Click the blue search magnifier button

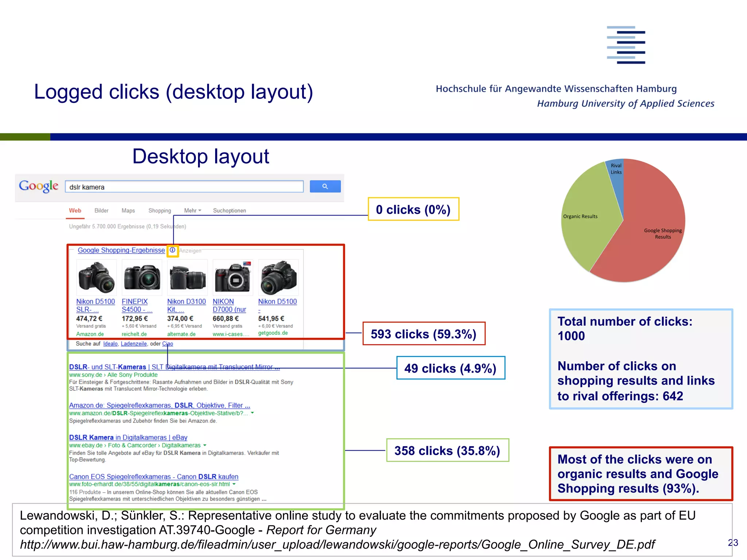tap(325, 186)
